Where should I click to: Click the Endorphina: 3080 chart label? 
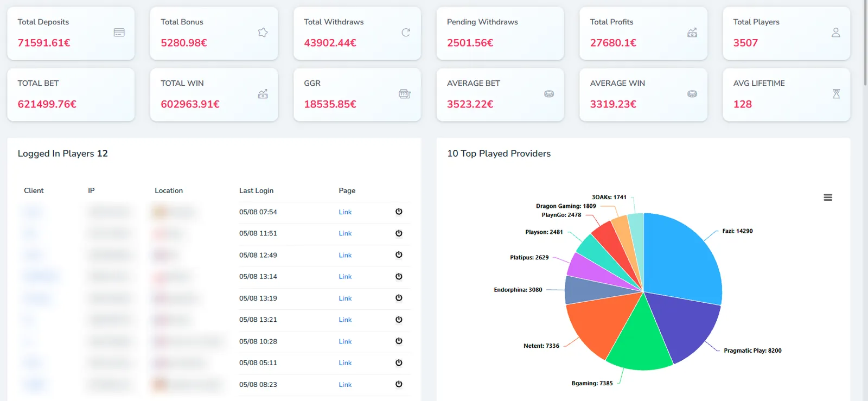click(518, 290)
